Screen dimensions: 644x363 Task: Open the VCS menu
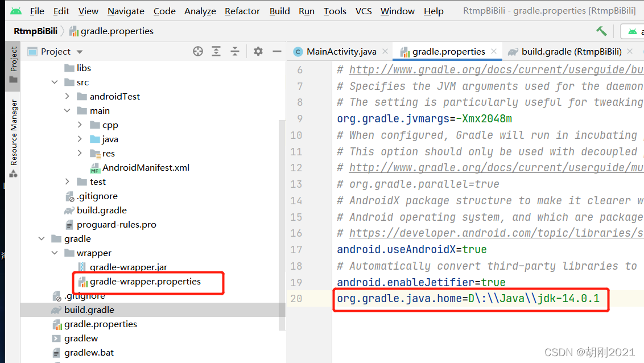point(364,11)
